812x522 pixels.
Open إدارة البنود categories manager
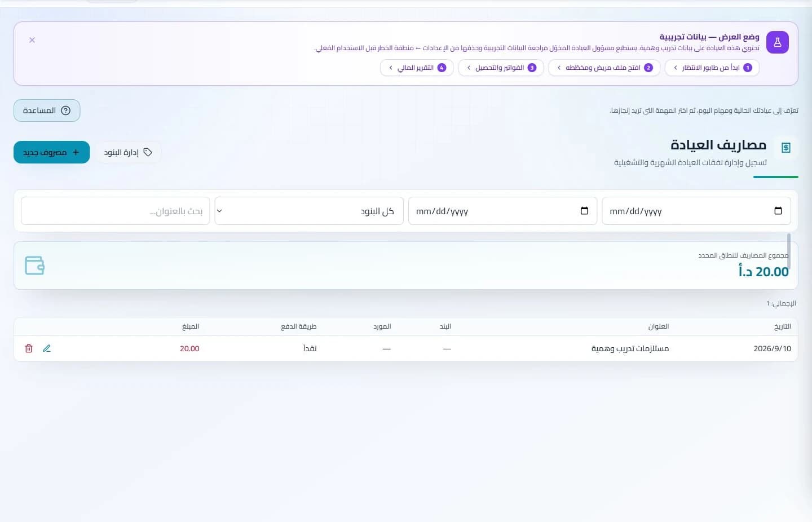click(x=128, y=152)
